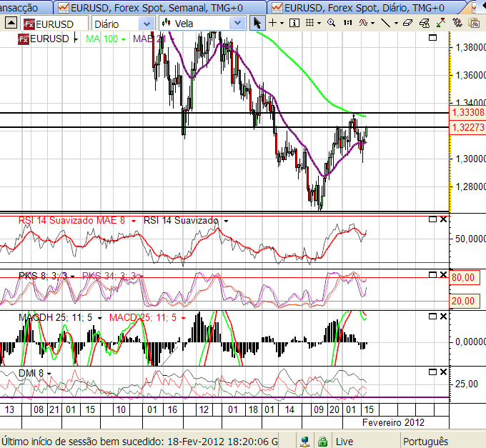Click the session start status message
486x448 pixels.
(x=139, y=441)
